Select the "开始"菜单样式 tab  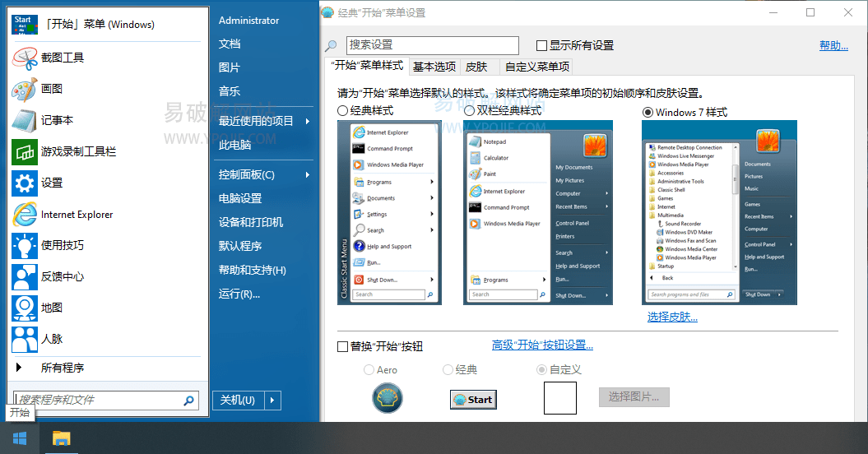click(367, 66)
